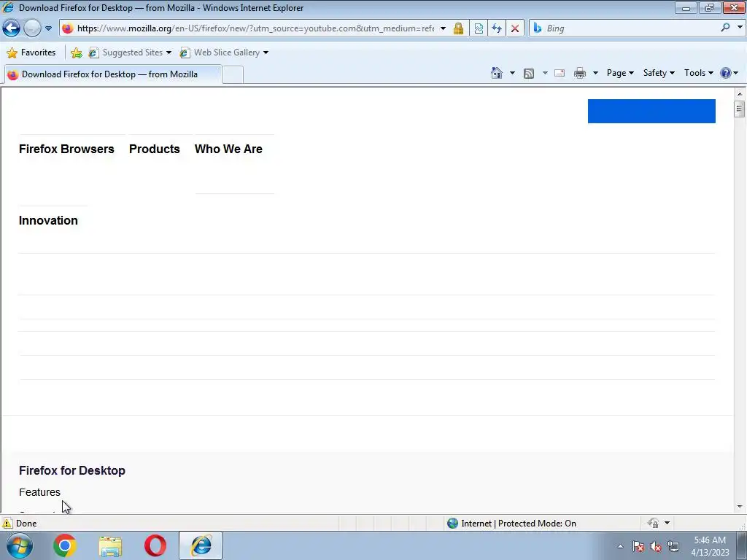Image resolution: width=747 pixels, height=560 pixels.
Task: Click the RSS feeds icon
Action: click(529, 74)
